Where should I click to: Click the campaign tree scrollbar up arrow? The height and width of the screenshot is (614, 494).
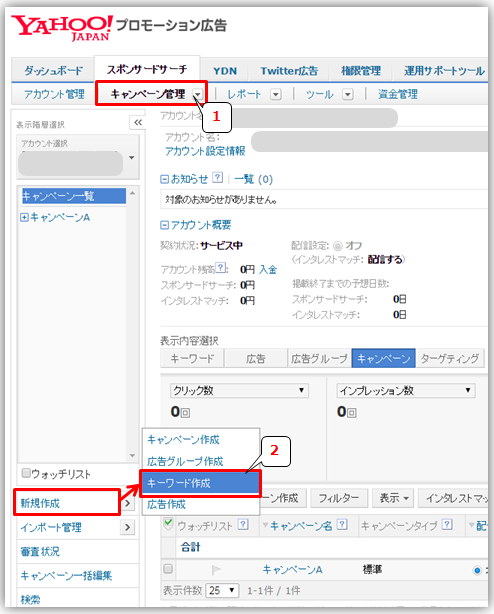132,193
